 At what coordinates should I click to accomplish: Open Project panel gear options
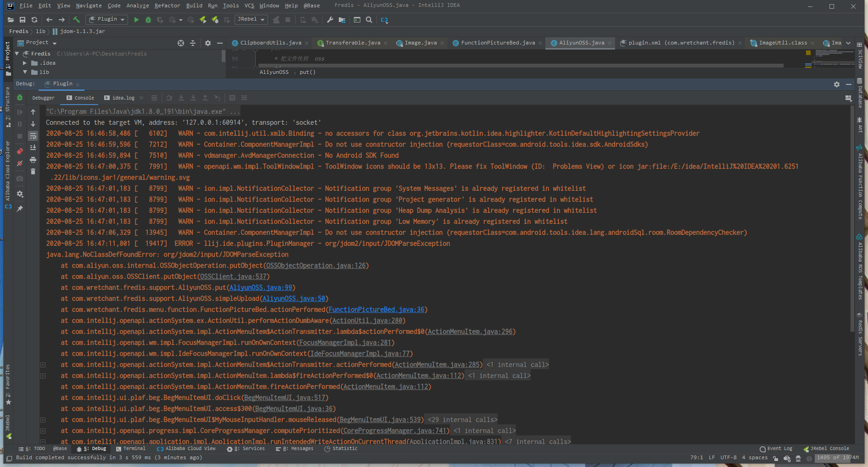pos(208,43)
